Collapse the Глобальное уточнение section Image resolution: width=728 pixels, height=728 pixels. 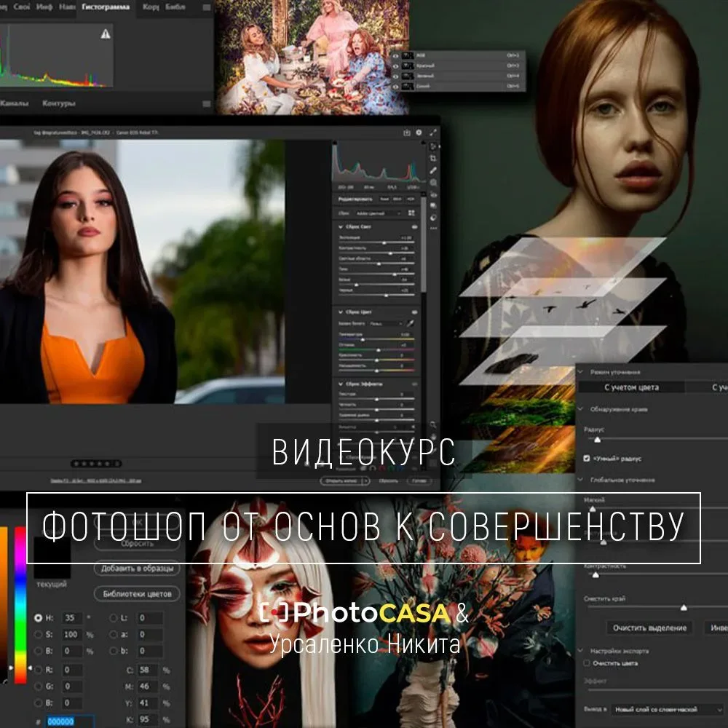click(x=580, y=480)
